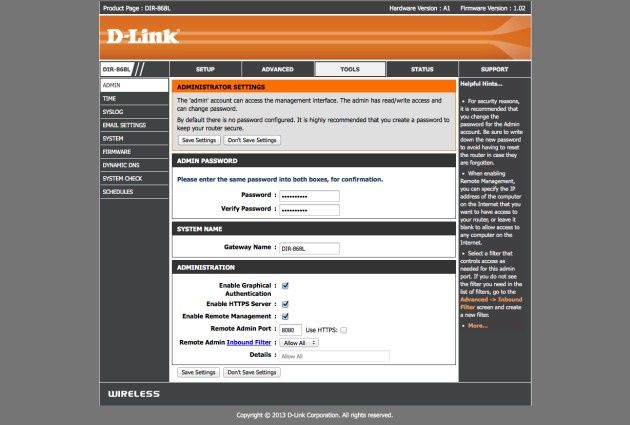Toggle Enable HTTPS Server checkbox

pyautogui.click(x=285, y=304)
